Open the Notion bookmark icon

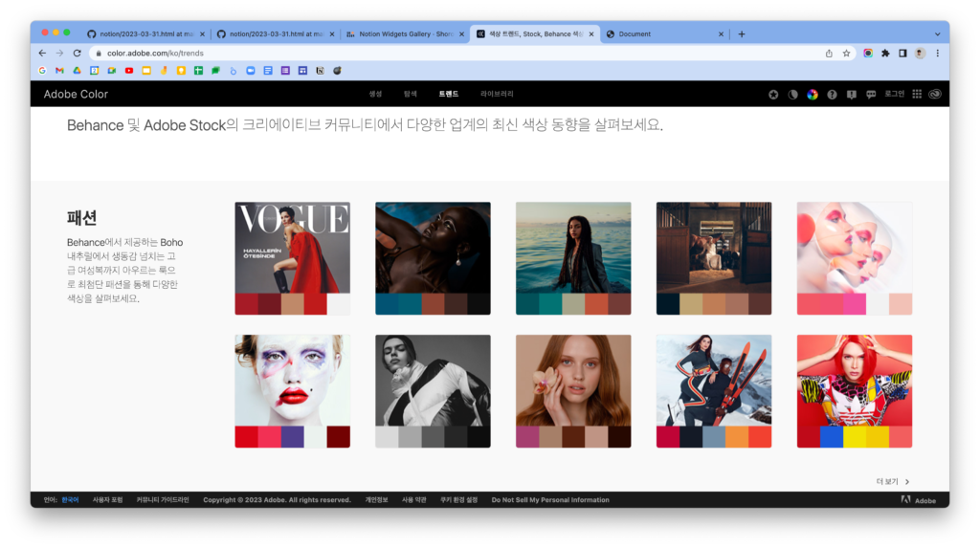[x=320, y=71]
